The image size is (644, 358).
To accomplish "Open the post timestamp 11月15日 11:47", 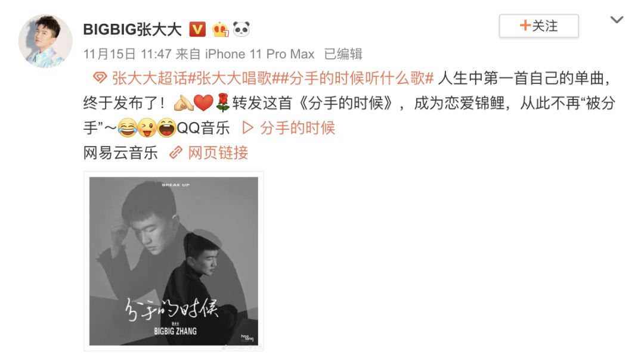I will point(128,54).
